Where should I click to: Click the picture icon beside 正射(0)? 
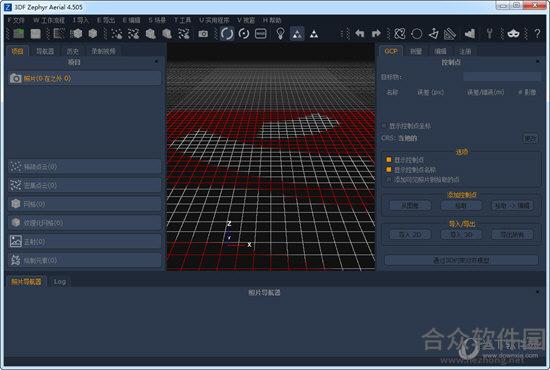click(15, 241)
